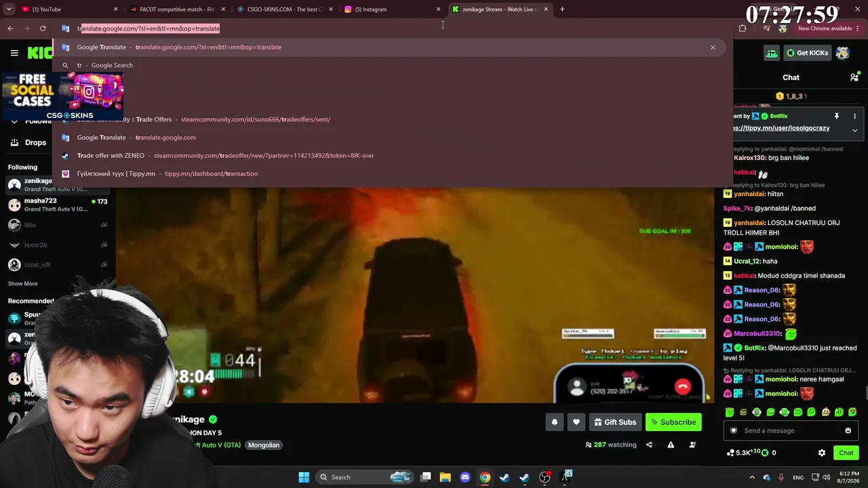Open volume control in system tray
The height and width of the screenshot is (488, 868).
pos(827,477)
